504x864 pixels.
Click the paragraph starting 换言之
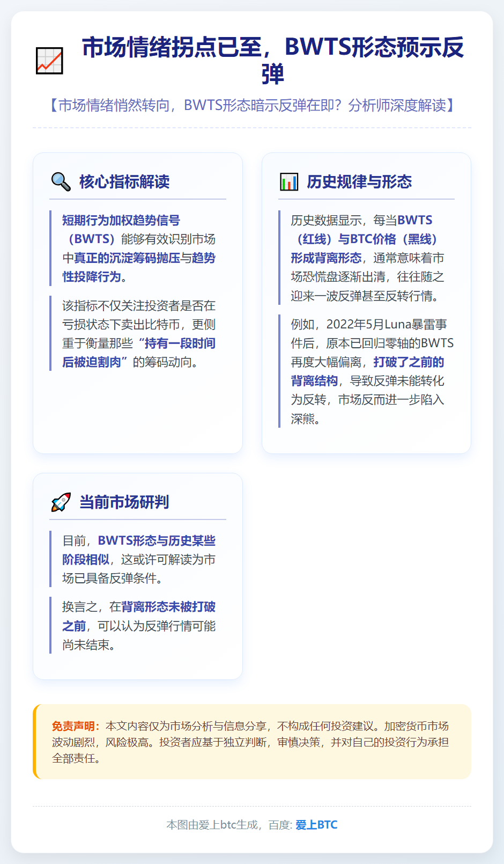139,626
